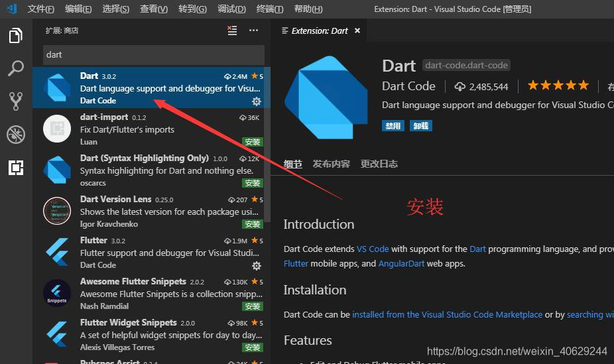Open the 转到(G) menu

(x=192, y=9)
